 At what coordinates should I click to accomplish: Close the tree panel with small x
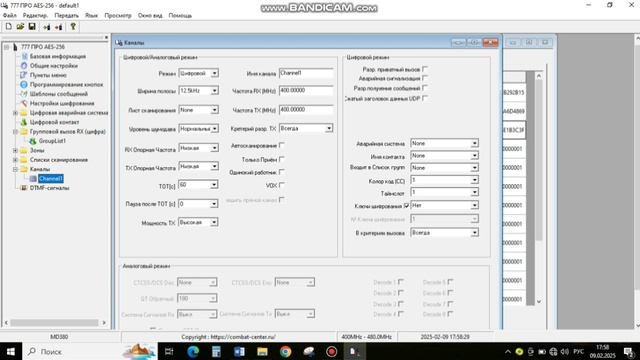click(x=106, y=38)
